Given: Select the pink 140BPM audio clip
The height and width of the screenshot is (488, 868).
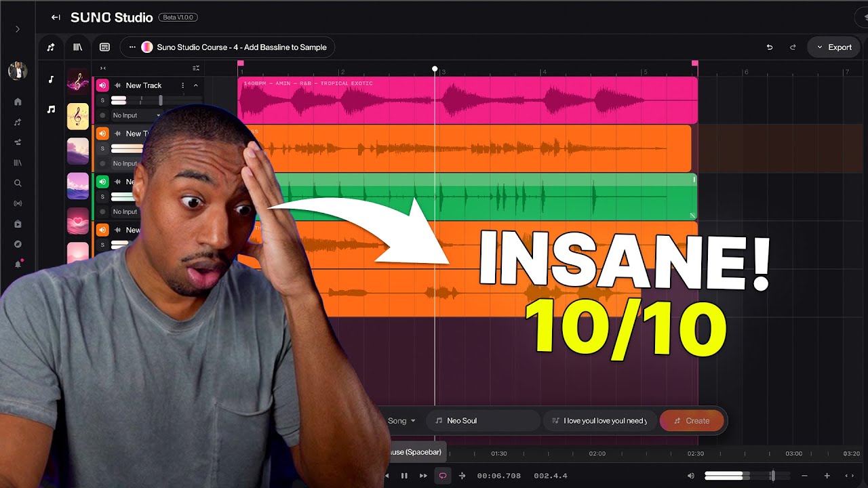Looking at the screenshot, I should coord(467,100).
